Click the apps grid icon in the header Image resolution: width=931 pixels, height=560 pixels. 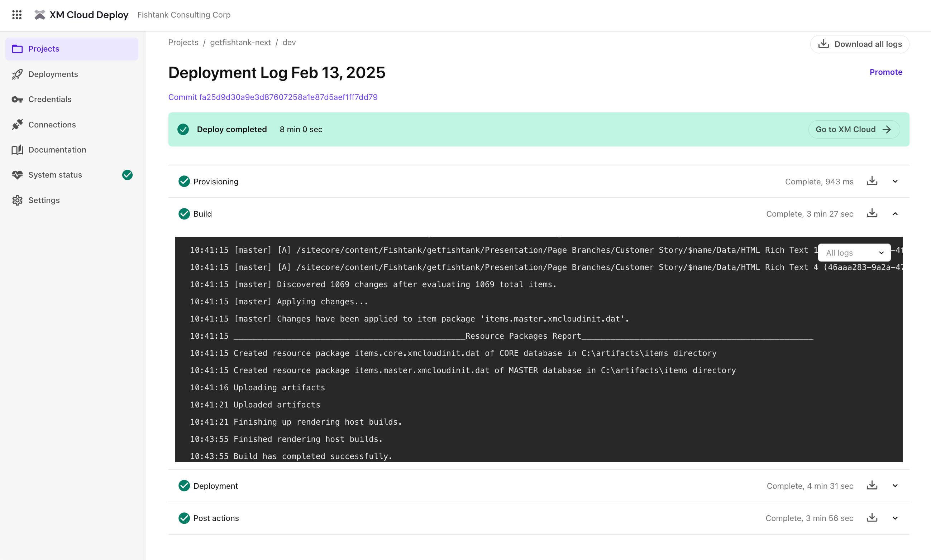coord(16,15)
